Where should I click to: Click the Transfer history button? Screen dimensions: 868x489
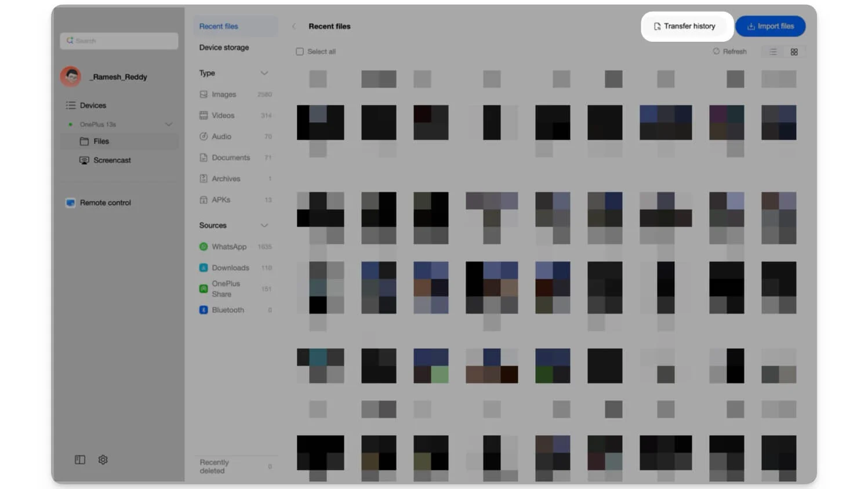point(687,25)
